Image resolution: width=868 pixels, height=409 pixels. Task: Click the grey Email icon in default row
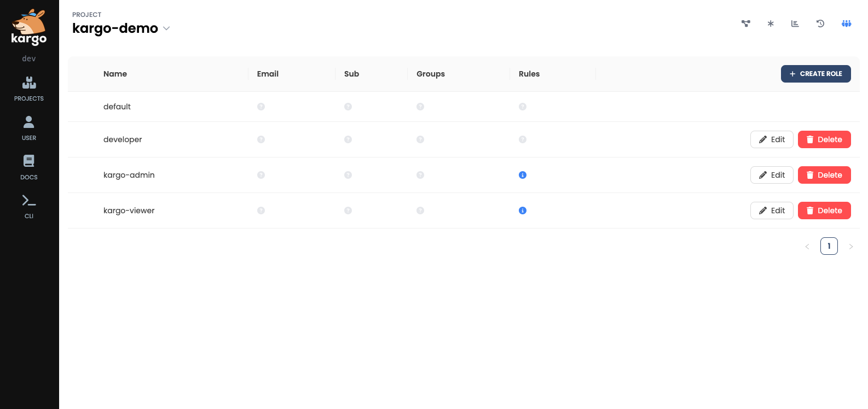point(261,107)
